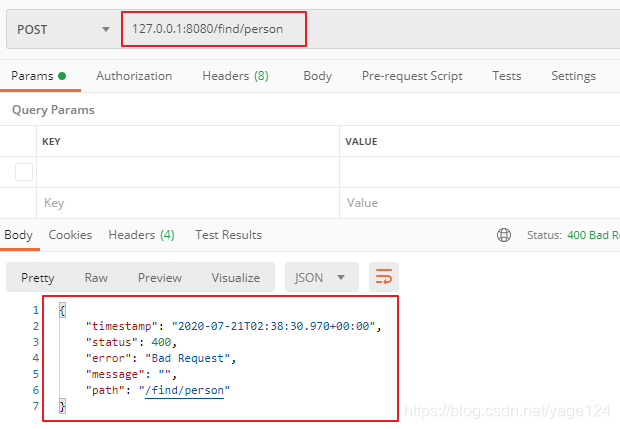Open the Tests tab
Image resolution: width=620 pixels, height=429 pixels.
[x=507, y=76]
